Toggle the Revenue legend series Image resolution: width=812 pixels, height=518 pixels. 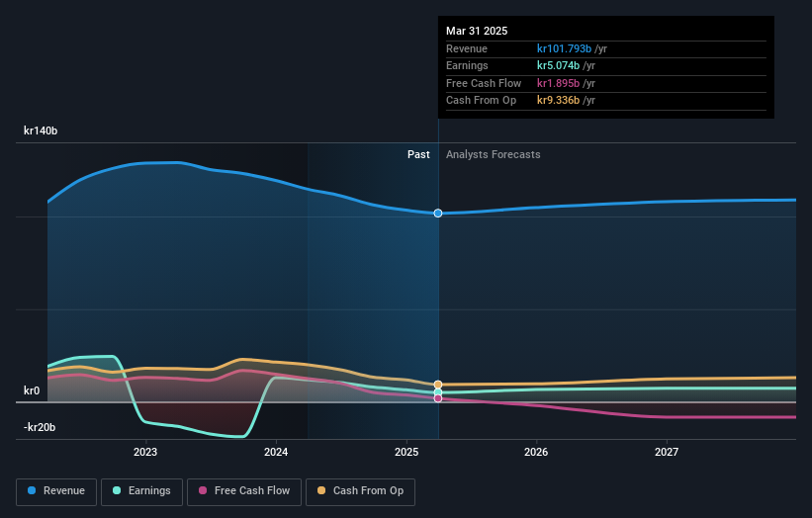pos(56,491)
